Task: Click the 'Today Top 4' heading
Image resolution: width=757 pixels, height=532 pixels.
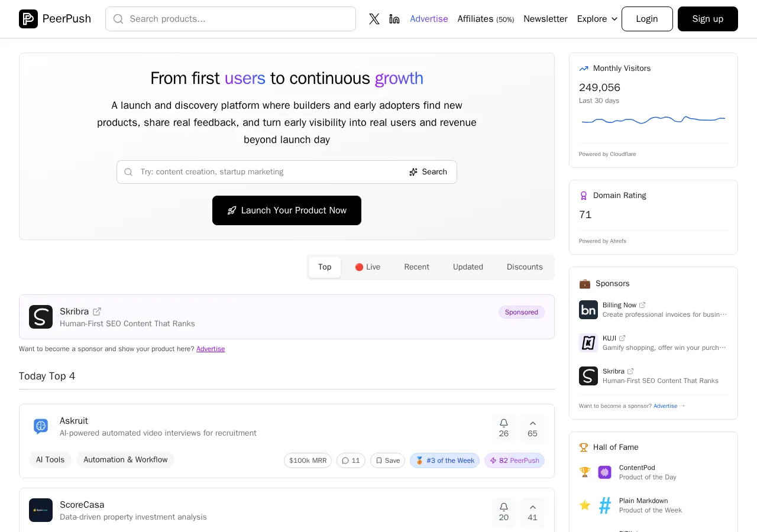Action: 47,376
